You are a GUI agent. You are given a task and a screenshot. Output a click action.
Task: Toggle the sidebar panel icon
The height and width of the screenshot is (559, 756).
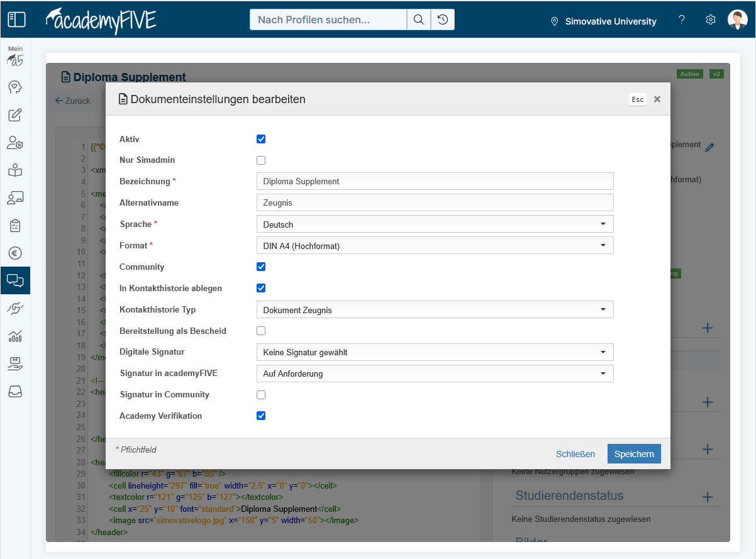pos(16,19)
